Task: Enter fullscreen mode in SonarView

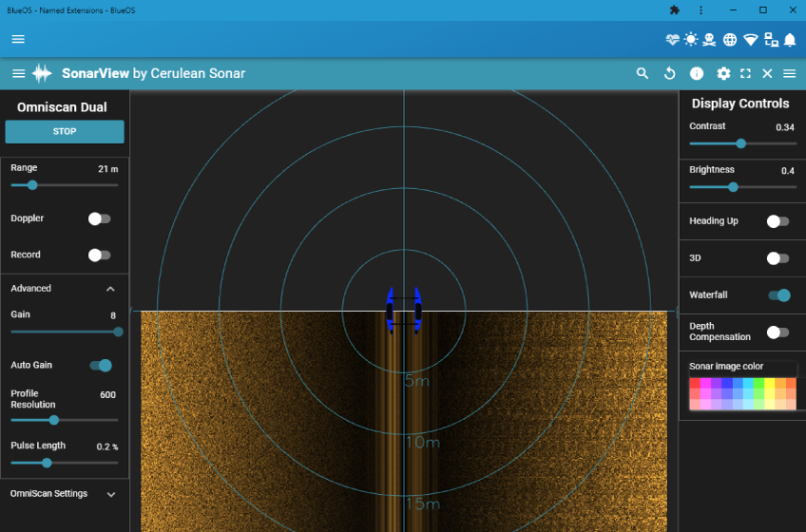Action: click(x=745, y=73)
